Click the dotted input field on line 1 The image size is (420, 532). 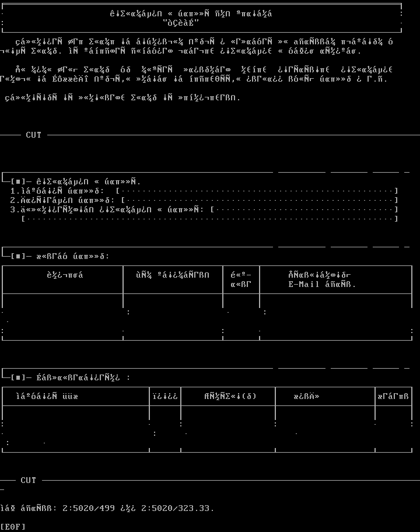pos(257,191)
